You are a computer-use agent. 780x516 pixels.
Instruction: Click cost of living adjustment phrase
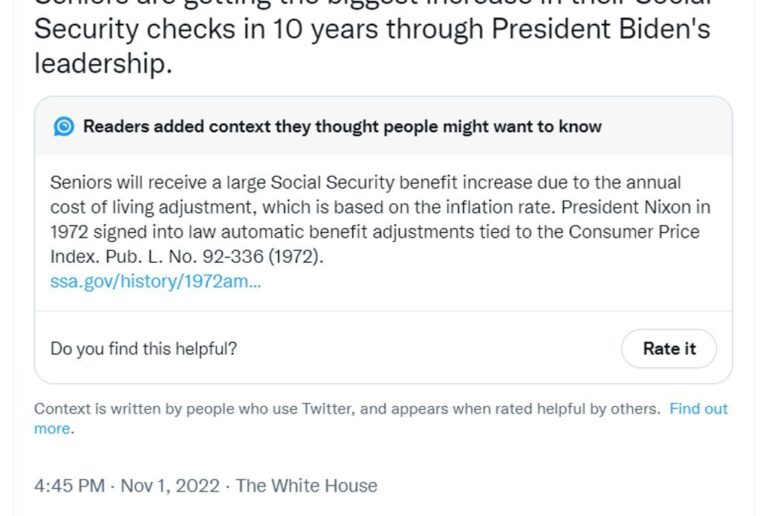coord(153,207)
